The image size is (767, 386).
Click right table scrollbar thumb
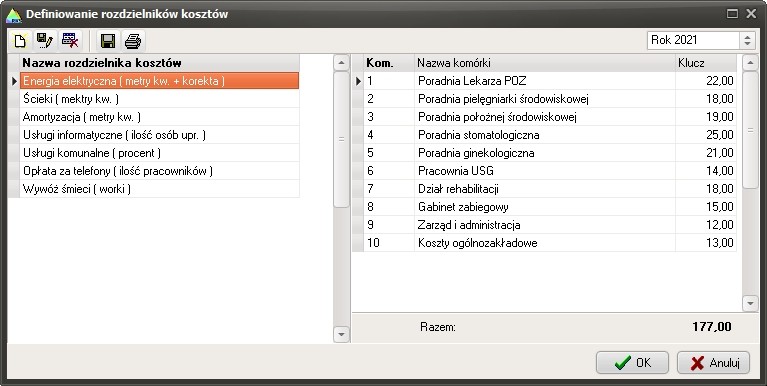(x=750, y=130)
